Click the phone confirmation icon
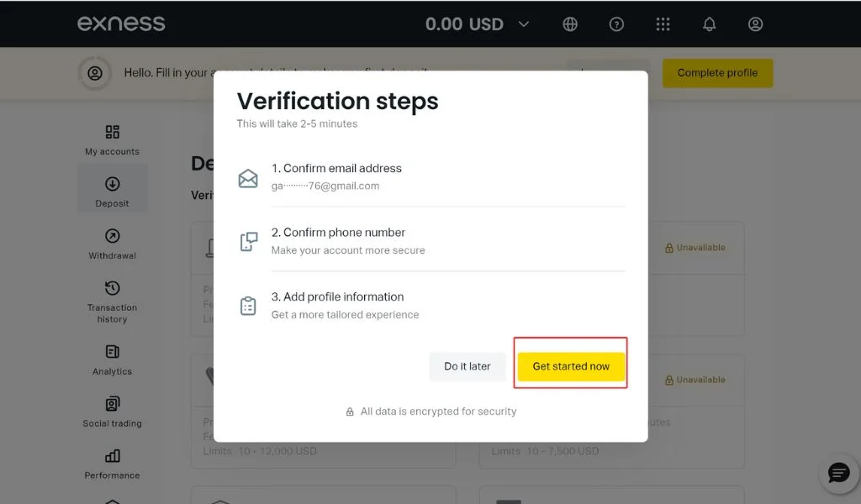861x504 pixels. (248, 242)
